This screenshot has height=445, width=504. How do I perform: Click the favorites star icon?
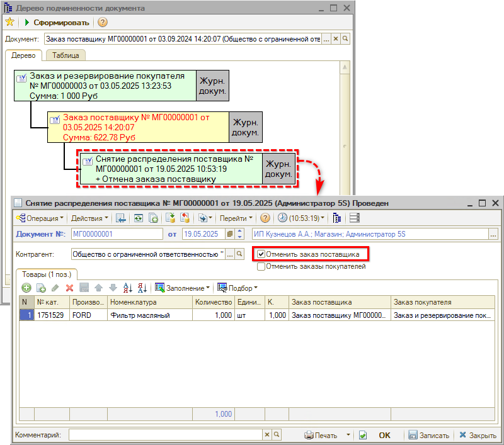[x=9, y=23]
